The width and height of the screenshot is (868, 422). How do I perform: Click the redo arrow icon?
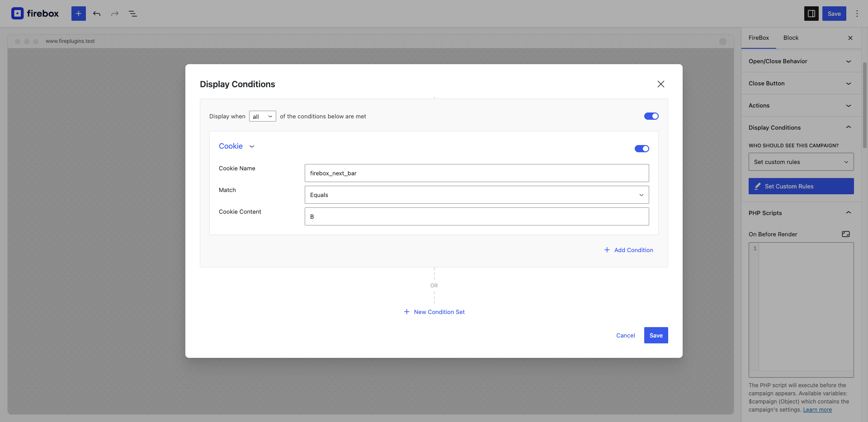[x=115, y=14]
